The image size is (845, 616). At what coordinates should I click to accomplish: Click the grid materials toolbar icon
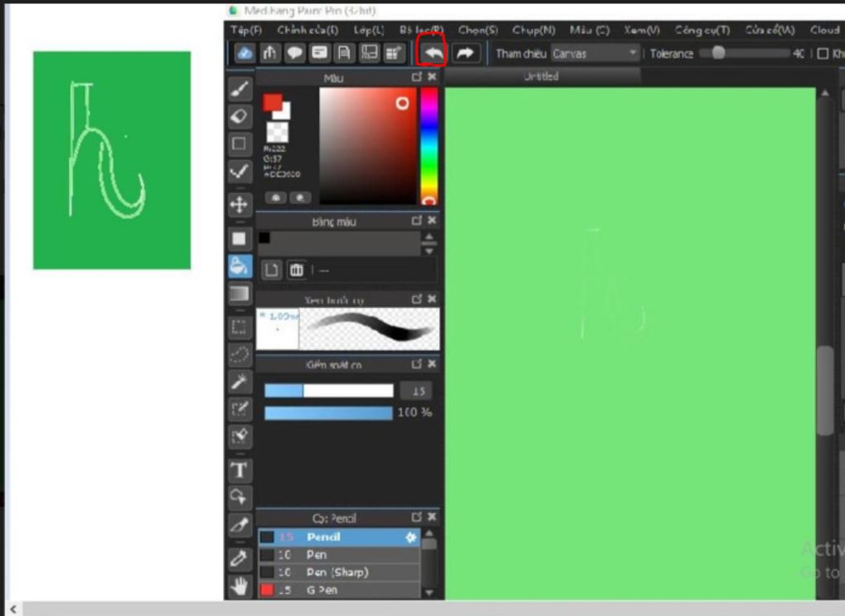tap(394, 53)
